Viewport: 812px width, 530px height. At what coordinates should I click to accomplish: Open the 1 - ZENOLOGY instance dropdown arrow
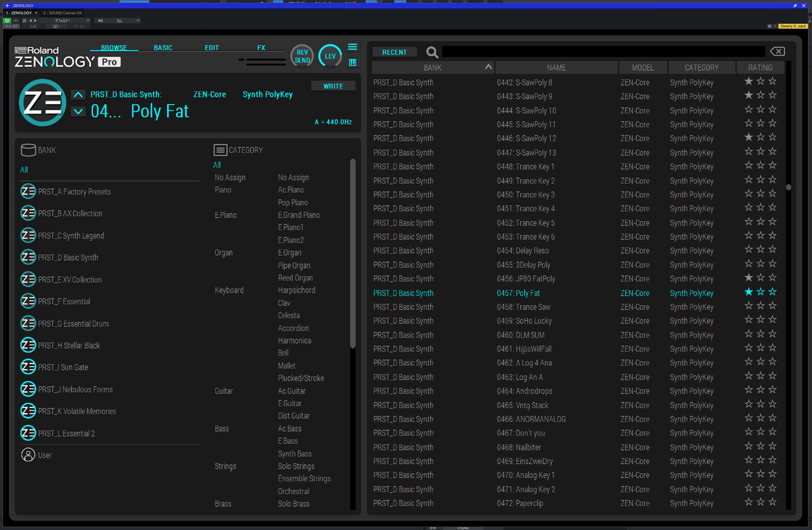pos(36,13)
